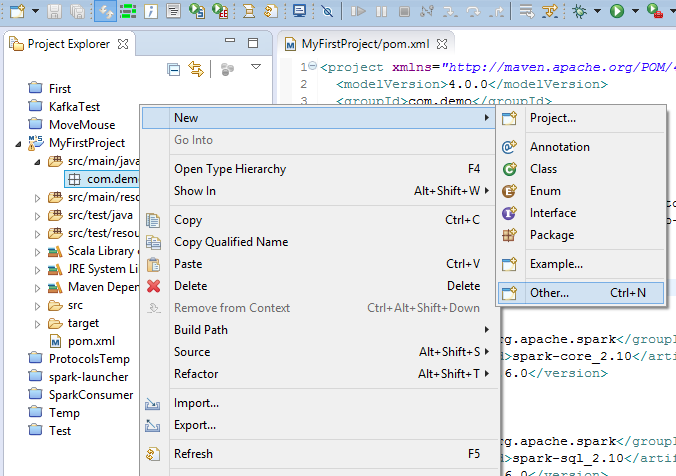
Task: Click the Open Console monitor icon
Action: pyautogui.click(x=299, y=11)
